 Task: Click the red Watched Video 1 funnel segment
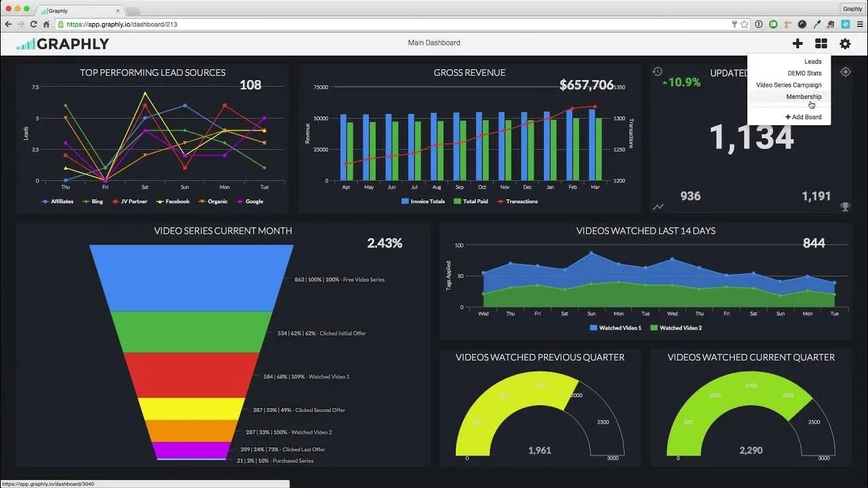pyautogui.click(x=191, y=375)
